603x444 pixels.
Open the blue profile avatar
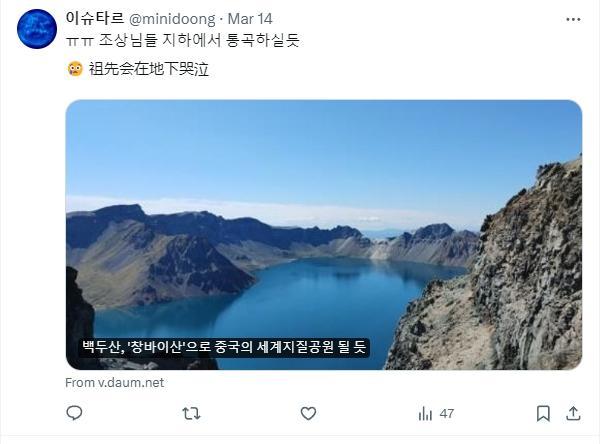pyautogui.click(x=37, y=29)
